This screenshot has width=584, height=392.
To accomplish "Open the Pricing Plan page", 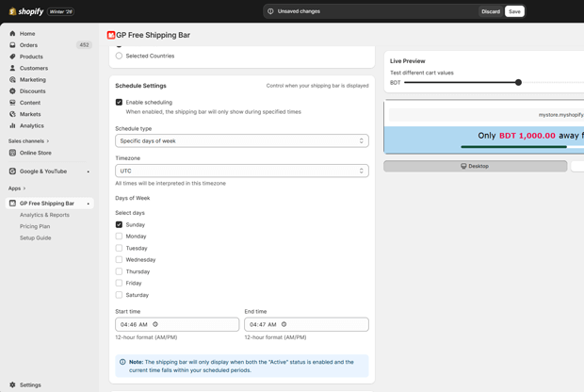I will (x=35, y=226).
